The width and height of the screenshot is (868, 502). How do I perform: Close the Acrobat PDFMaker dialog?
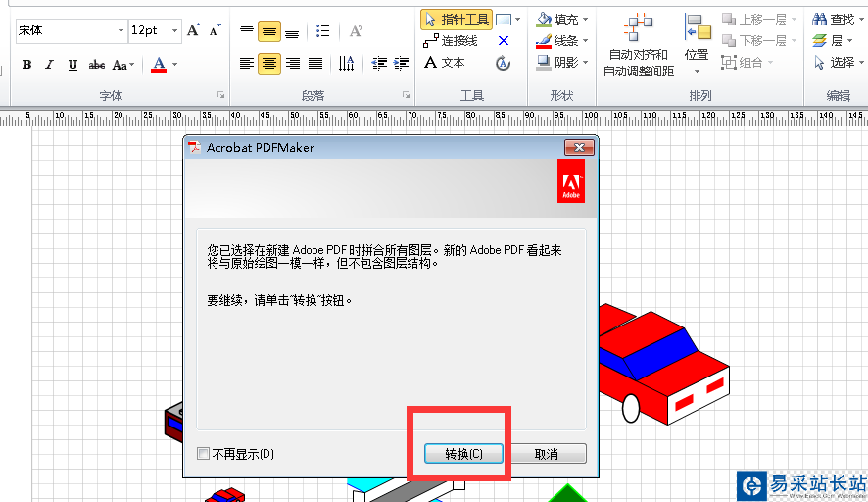(579, 147)
